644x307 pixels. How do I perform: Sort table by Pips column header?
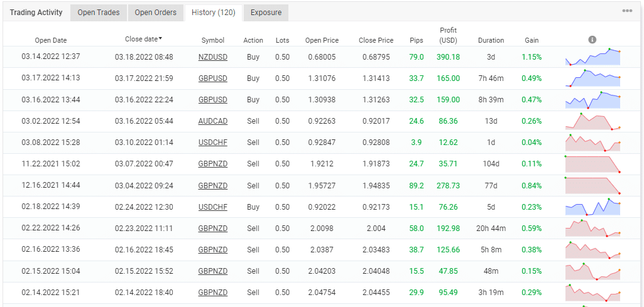point(416,40)
